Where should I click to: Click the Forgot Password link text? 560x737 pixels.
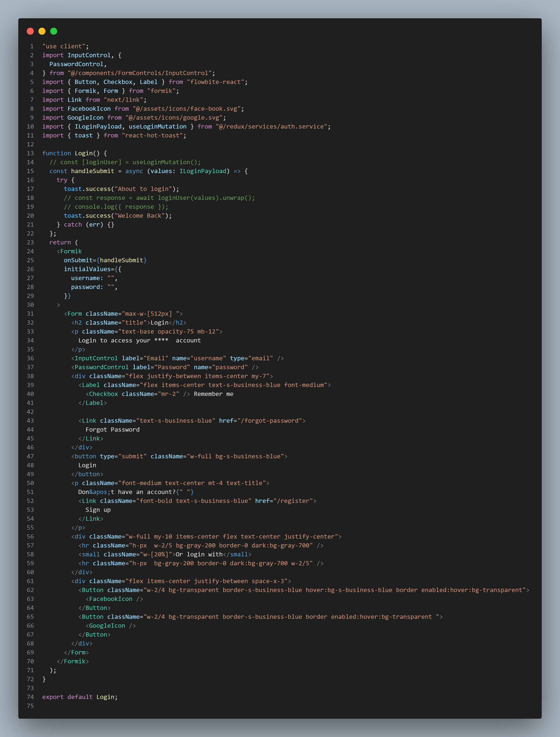[112, 429]
